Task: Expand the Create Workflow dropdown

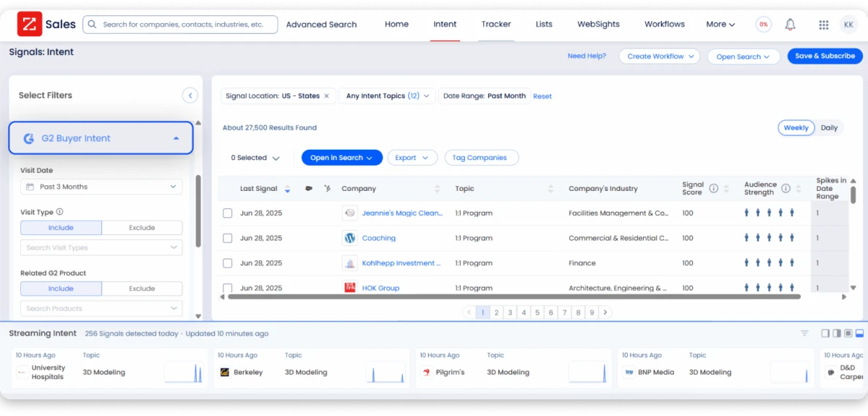Action: coord(660,56)
